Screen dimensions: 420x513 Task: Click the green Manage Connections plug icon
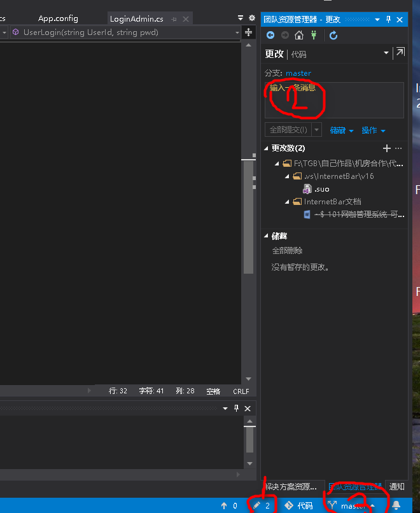coord(314,35)
